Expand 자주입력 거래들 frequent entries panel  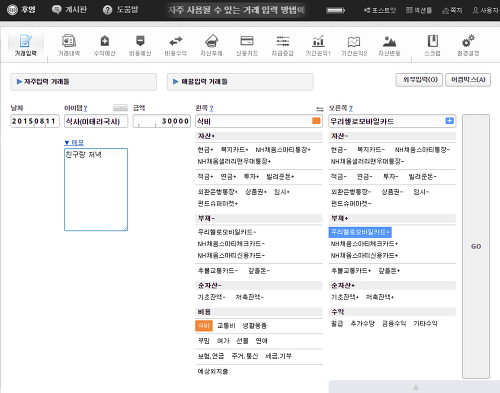tap(83, 82)
